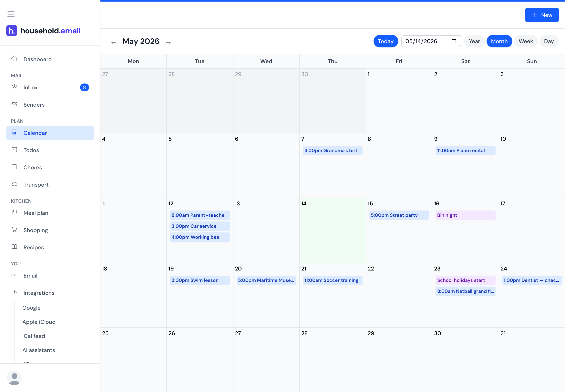Open the date picker calendar icon

(454, 41)
